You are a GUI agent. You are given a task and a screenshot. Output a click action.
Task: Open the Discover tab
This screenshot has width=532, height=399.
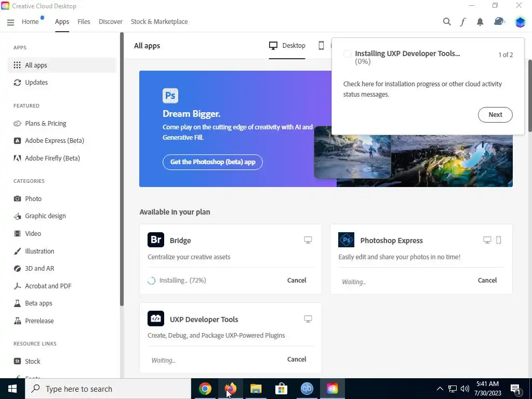coord(111,22)
